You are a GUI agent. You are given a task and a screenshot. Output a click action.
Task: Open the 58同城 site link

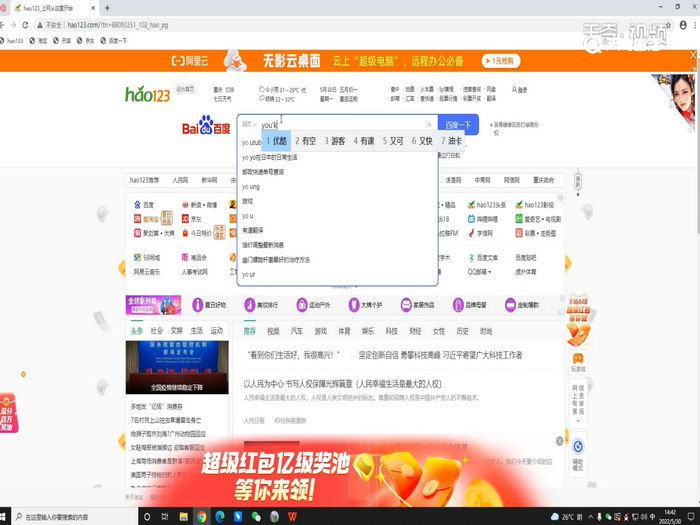coord(146,258)
